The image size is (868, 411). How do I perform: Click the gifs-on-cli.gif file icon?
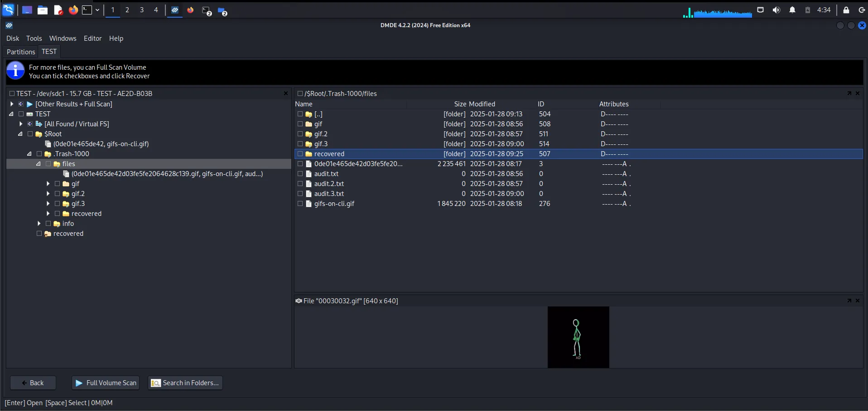tap(309, 204)
